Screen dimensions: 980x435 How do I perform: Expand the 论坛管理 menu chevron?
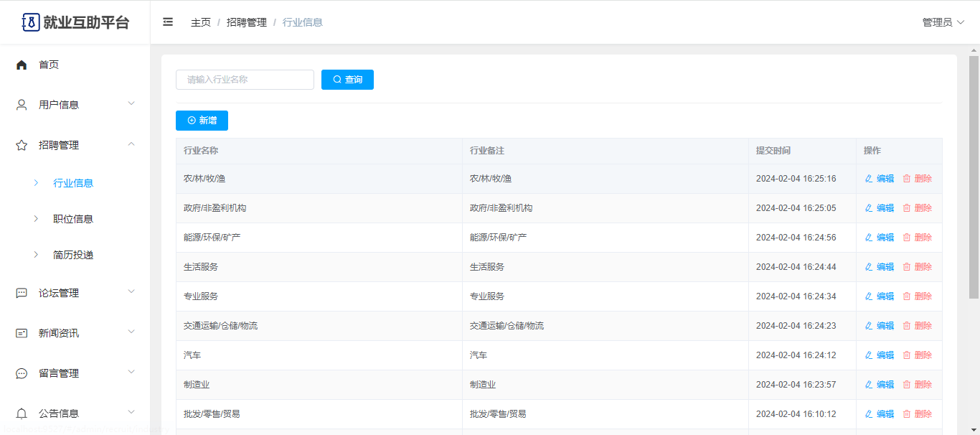[131, 292]
